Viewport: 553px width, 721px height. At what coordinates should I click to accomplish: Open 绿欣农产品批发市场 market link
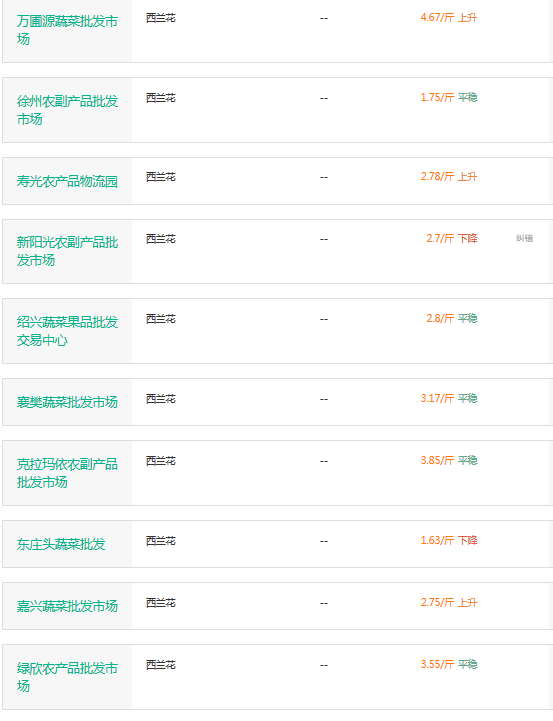(67, 677)
